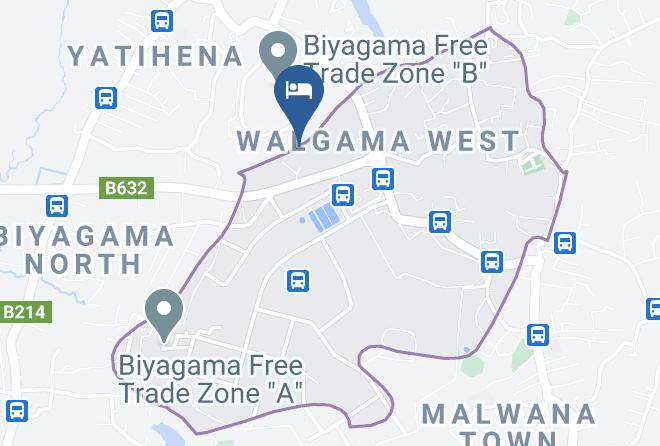Click the B214 road badge
Viewport: 660px width, 446px height.
click(24, 312)
